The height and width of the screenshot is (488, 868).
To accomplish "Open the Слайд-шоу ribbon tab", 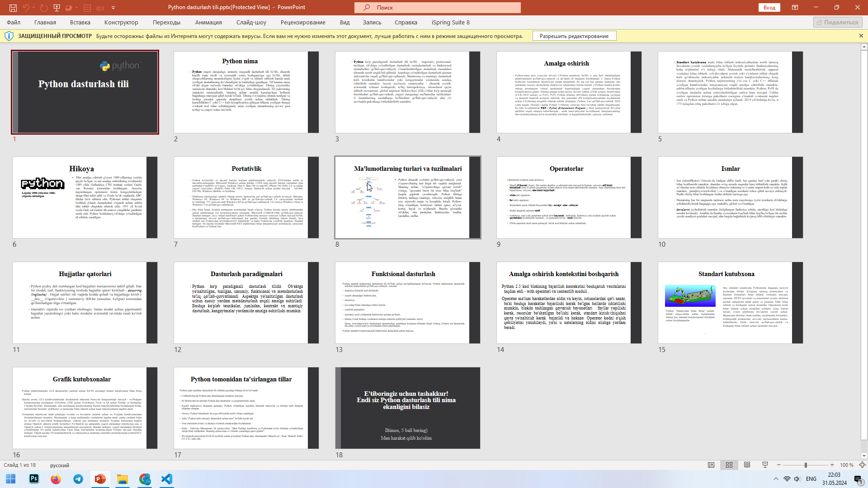I will tap(251, 22).
